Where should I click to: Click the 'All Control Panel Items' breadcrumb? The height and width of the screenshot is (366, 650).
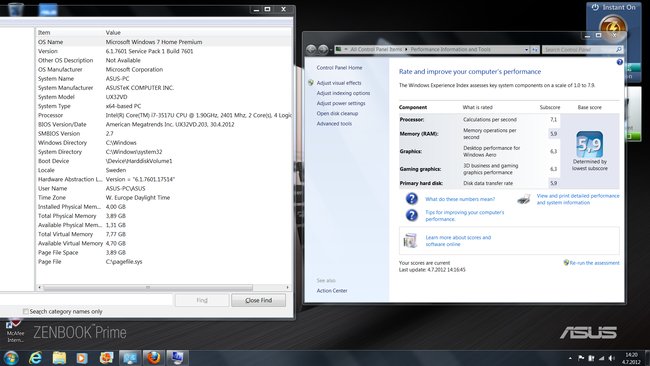point(376,49)
